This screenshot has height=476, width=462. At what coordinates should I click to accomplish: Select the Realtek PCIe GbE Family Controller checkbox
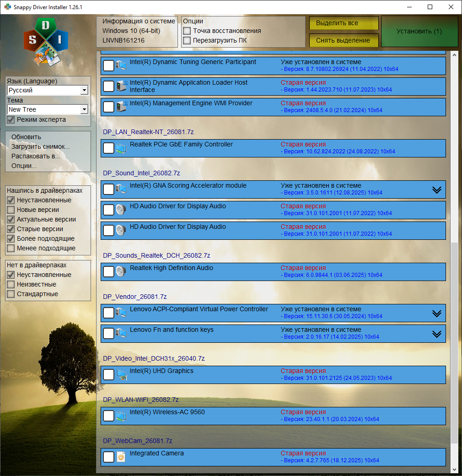tap(108, 148)
